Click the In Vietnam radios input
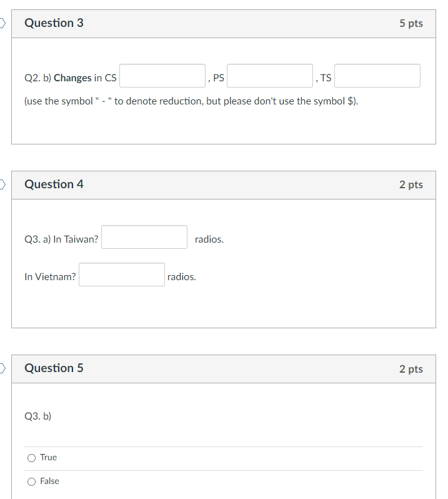 122,275
